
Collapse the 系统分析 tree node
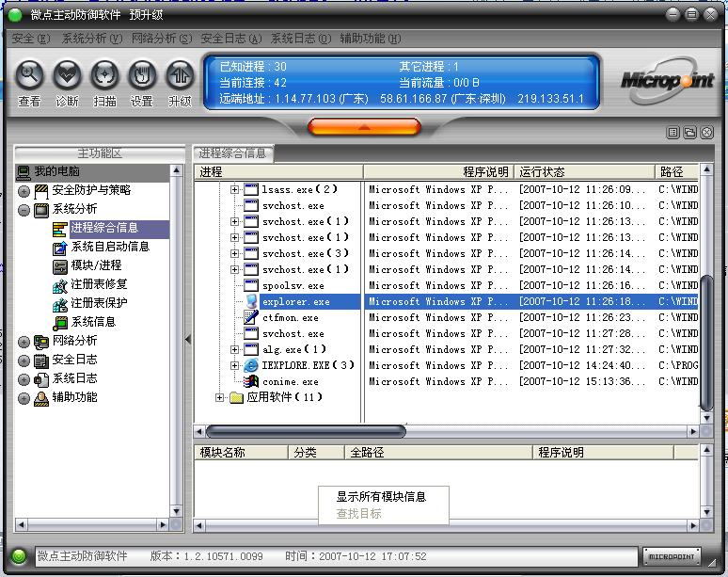(24, 210)
